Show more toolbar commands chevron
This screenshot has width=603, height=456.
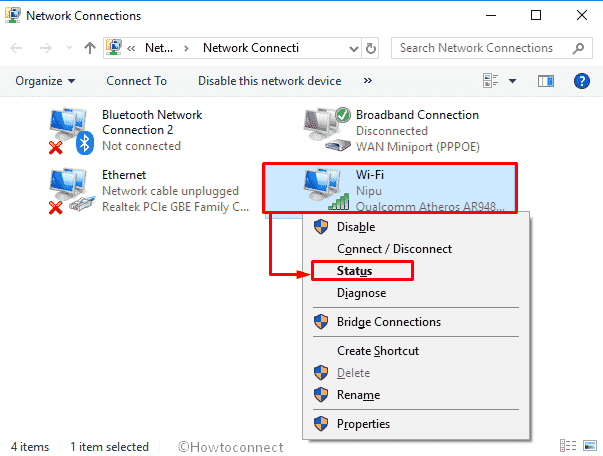[368, 81]
